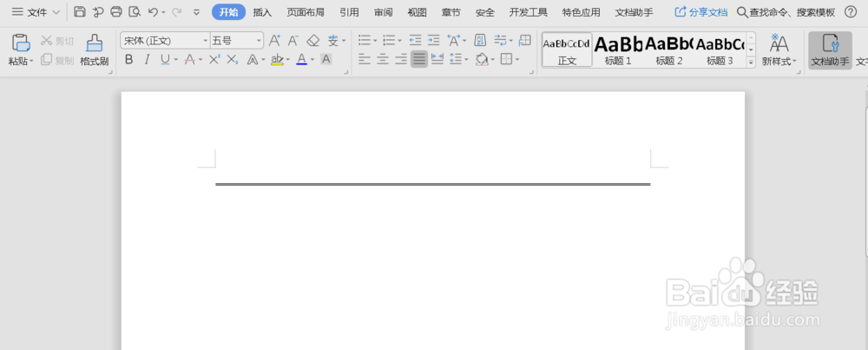
Task: Toggle Italic formatting
Action: point(147,59)
